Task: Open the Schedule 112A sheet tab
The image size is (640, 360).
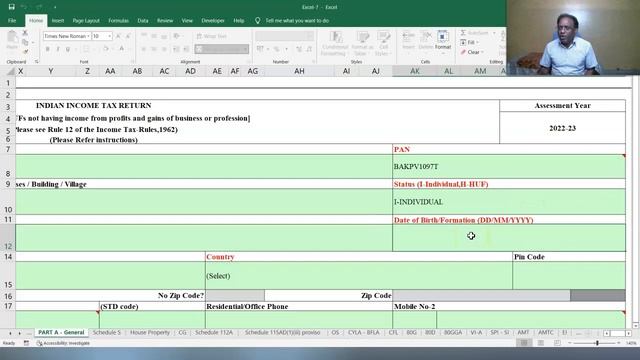Action: 213,333
